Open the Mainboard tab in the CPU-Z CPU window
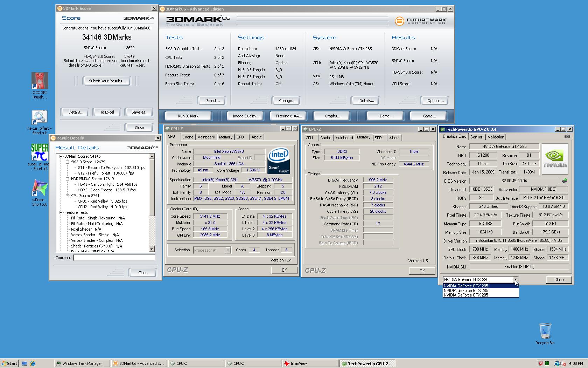 click(x=206, y=137)
